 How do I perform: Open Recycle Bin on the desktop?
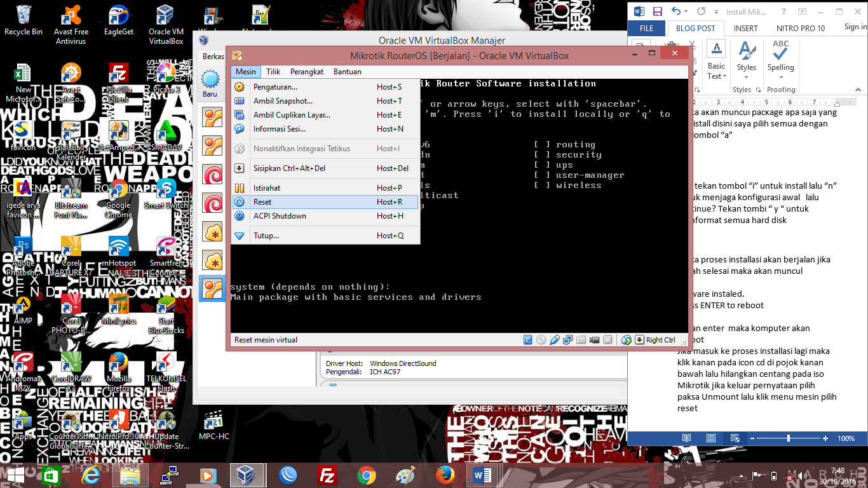tap(24, 20)
